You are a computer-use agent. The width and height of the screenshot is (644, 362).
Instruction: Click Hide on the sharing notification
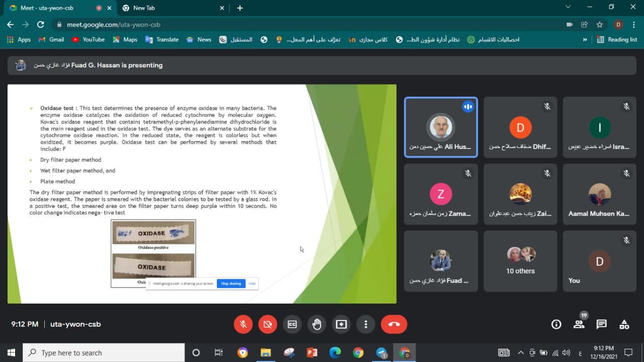click(x=252, y=283)
